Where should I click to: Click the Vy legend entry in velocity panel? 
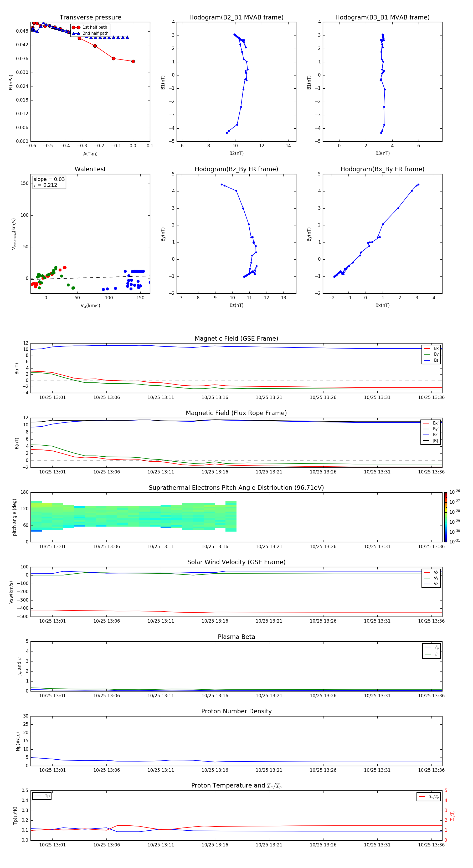pyautogui.click(x=431, y=578)
